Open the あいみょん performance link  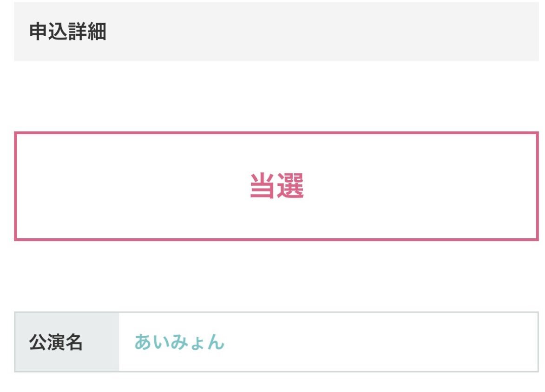click(179, 342)
